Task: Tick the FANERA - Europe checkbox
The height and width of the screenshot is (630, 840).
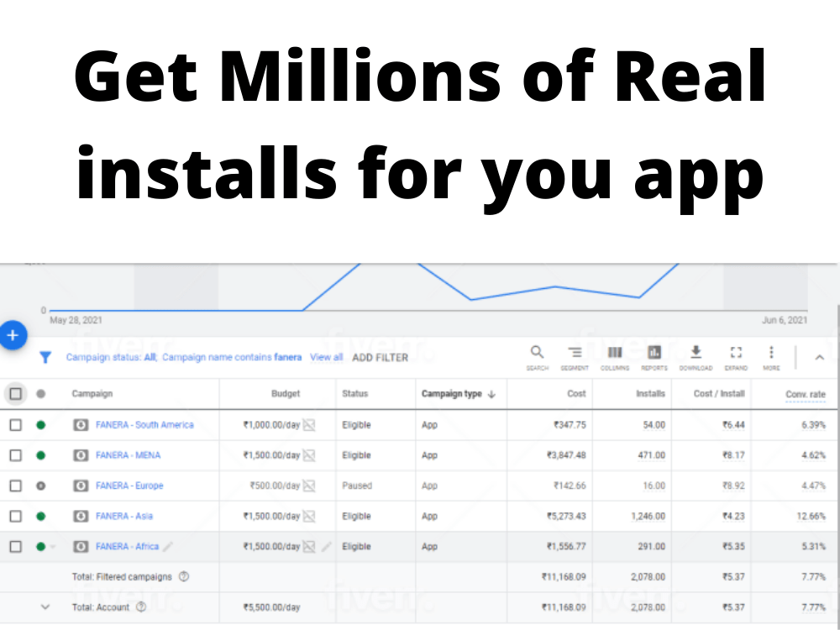Action: [x=15, y=486]
